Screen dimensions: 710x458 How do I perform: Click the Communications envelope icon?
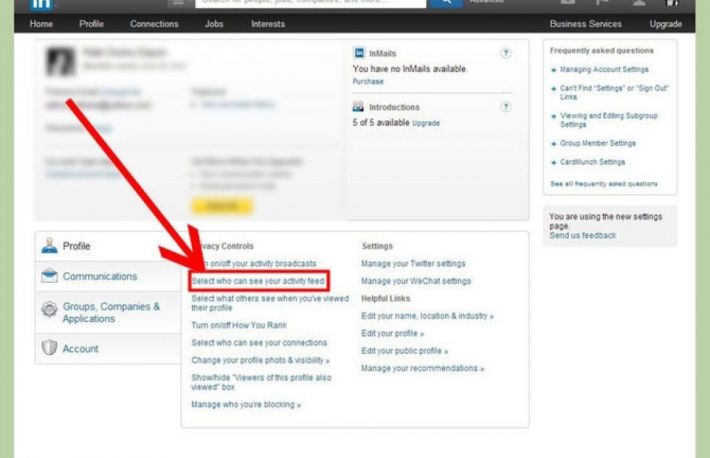tap(48, 276)
